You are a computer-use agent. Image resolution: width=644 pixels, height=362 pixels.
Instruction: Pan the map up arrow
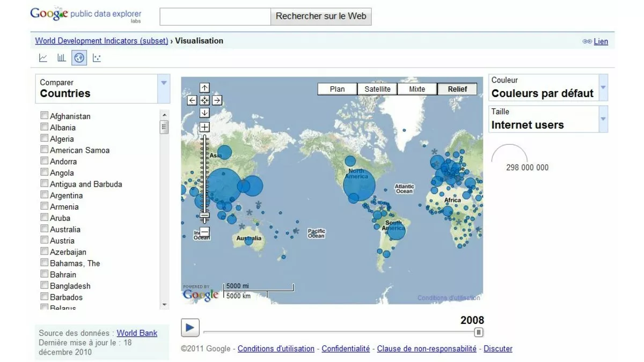pos(204,88)
